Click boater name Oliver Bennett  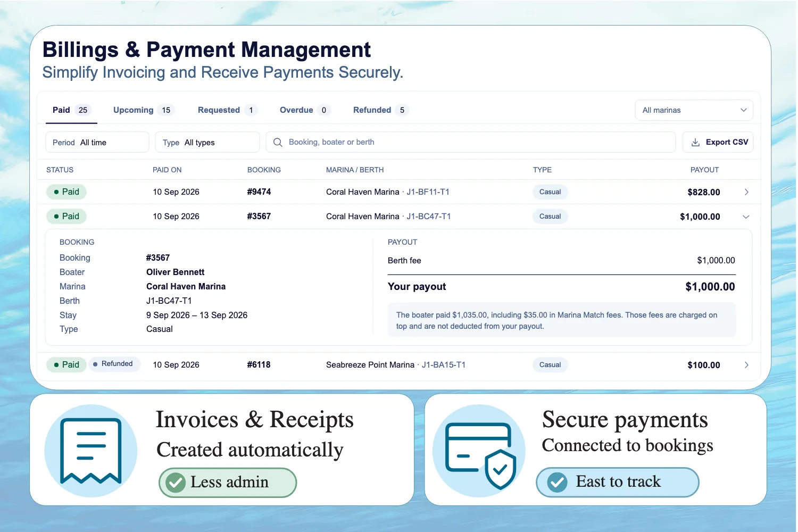(x=176, y=272)
